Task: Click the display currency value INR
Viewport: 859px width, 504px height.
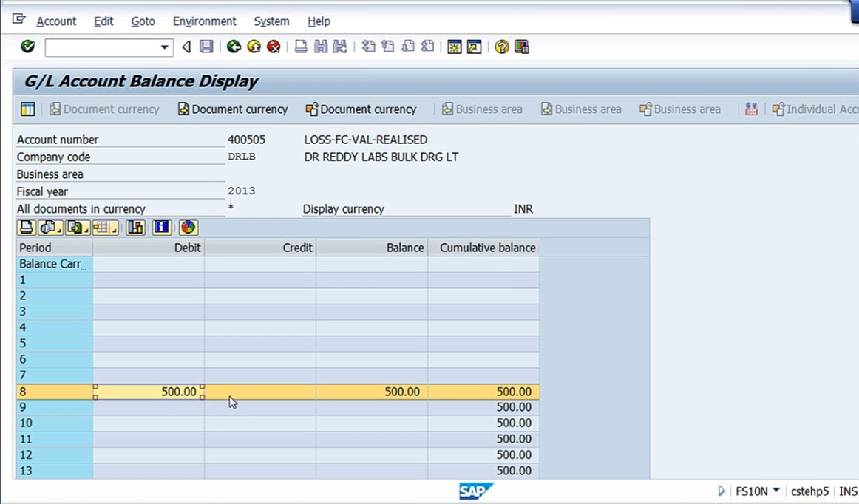Action: [523, 208]
